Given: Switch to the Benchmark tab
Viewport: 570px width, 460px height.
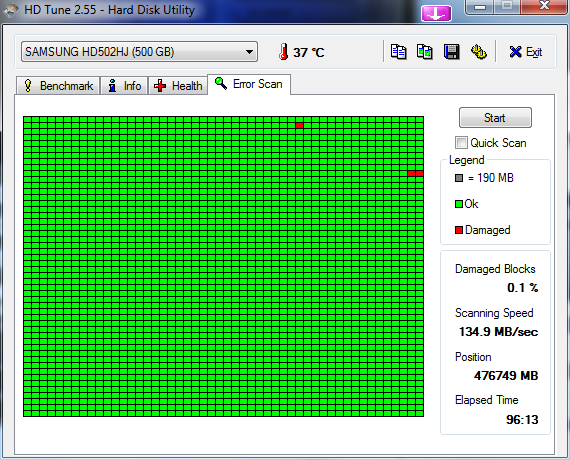Looking at the screenshot, I should [58, 86].
